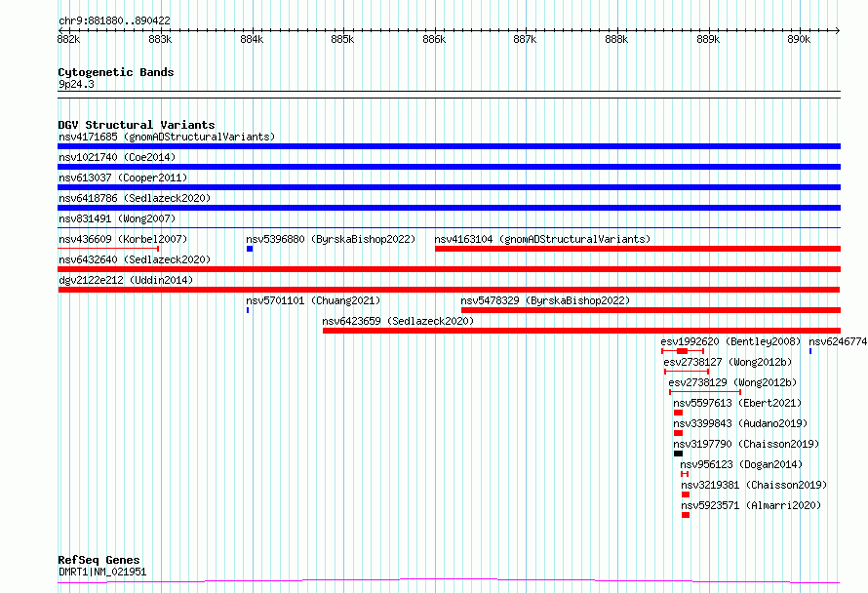Click the 890k ruler label
The image size is (868, 593).
pos(799,39)
